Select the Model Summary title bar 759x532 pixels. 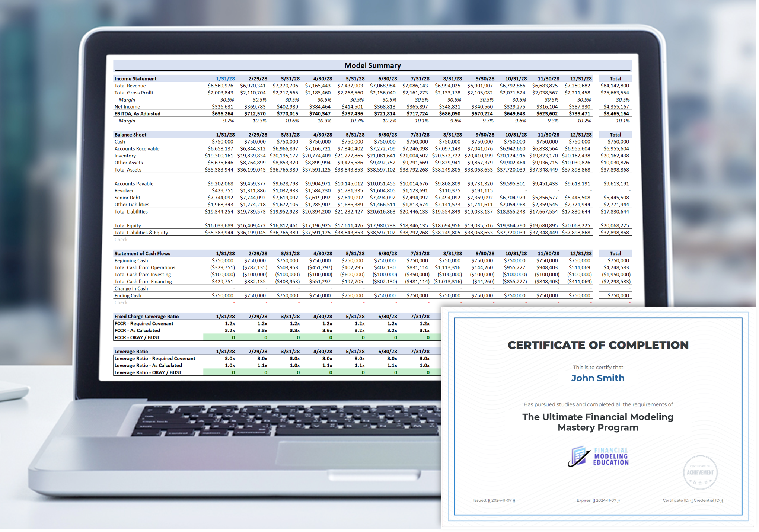pos(372,65)
